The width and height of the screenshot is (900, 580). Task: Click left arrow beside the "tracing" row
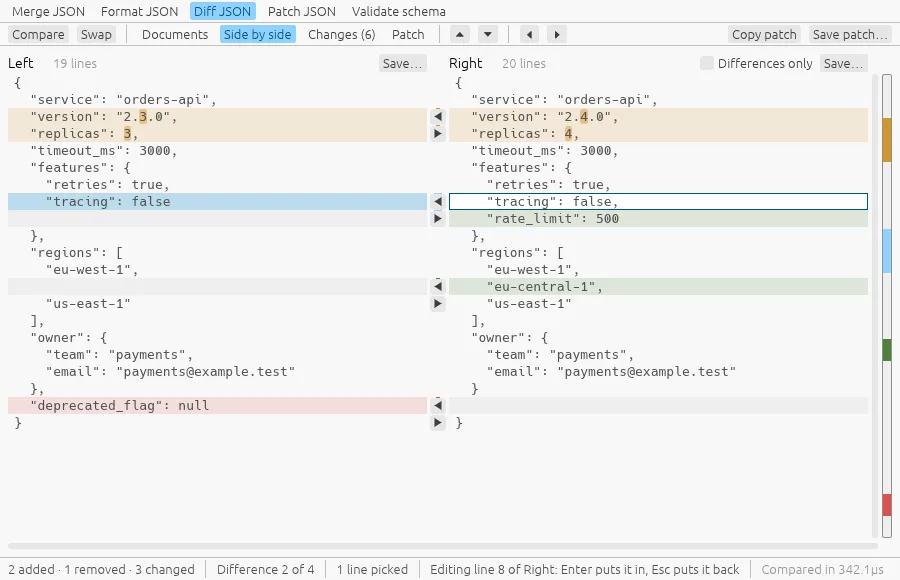coord(438,202)
